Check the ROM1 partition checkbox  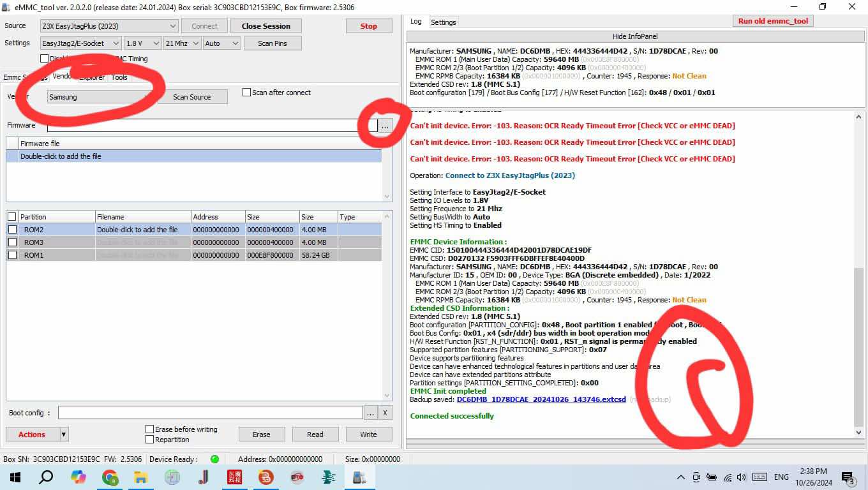[x=12, y=255]
